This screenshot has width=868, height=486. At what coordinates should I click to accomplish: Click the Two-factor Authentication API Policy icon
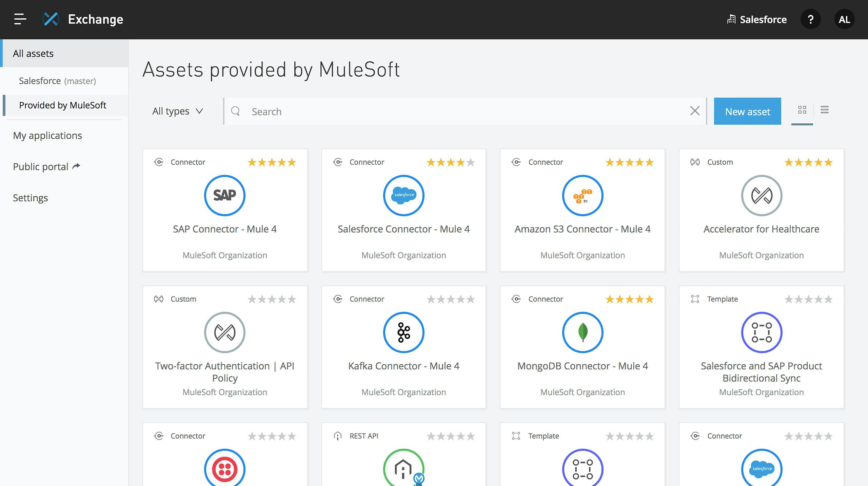coord(225,332)
